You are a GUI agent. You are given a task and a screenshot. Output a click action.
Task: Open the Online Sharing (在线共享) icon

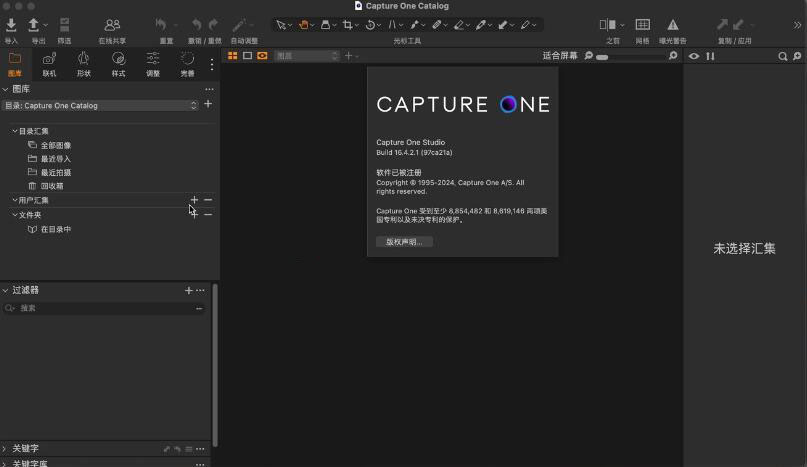112,25
